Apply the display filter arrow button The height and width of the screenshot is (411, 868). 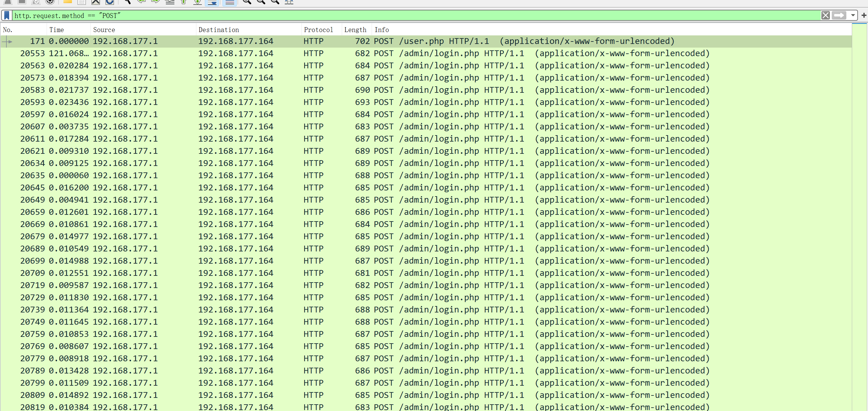coord(839,16)
